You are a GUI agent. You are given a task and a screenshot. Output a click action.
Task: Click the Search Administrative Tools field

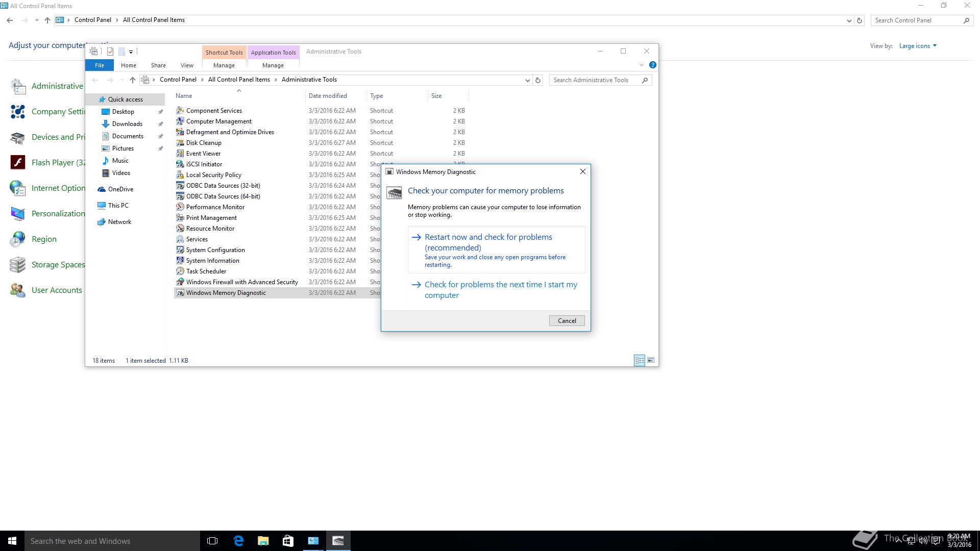(x=596, y=80)
